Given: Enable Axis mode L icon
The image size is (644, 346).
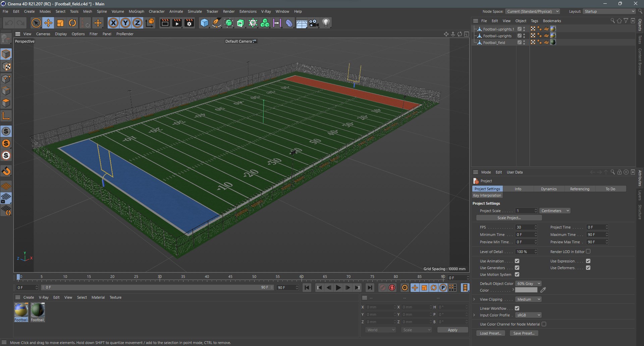Looking at the screenshot, I should 6,116.
